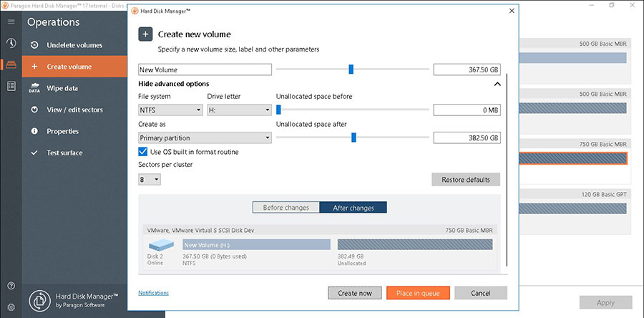
Task: Click the 367.50 GB size field
Action: [x=467, y=70]
